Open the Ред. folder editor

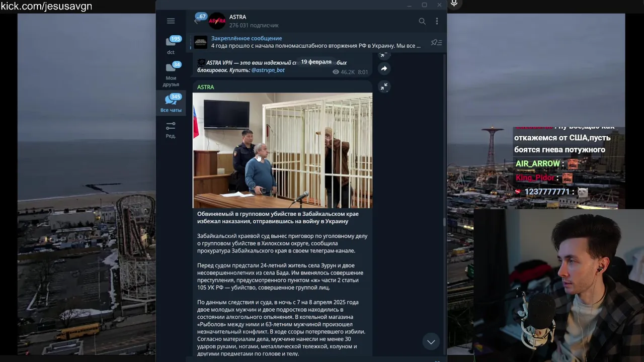tap(171, 130)
